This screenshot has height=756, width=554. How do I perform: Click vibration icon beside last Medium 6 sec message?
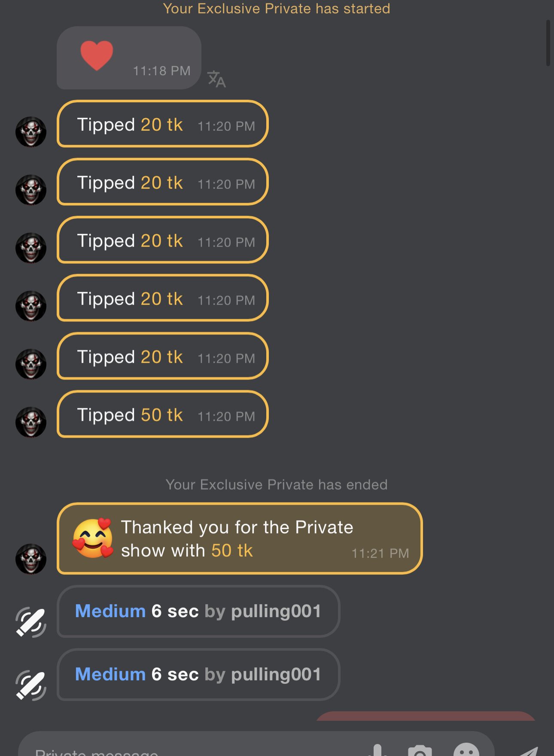pyautogui.click(x=31, y=685)
